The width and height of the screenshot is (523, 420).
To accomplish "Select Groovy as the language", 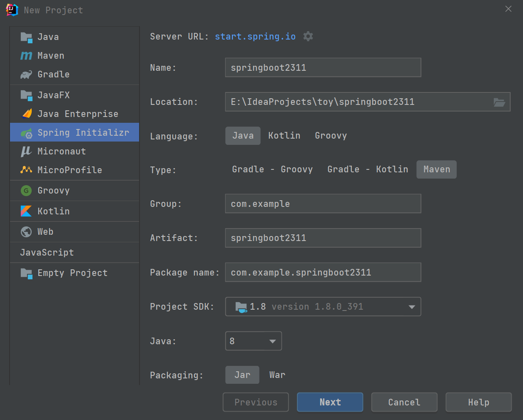I will (331, 136).
